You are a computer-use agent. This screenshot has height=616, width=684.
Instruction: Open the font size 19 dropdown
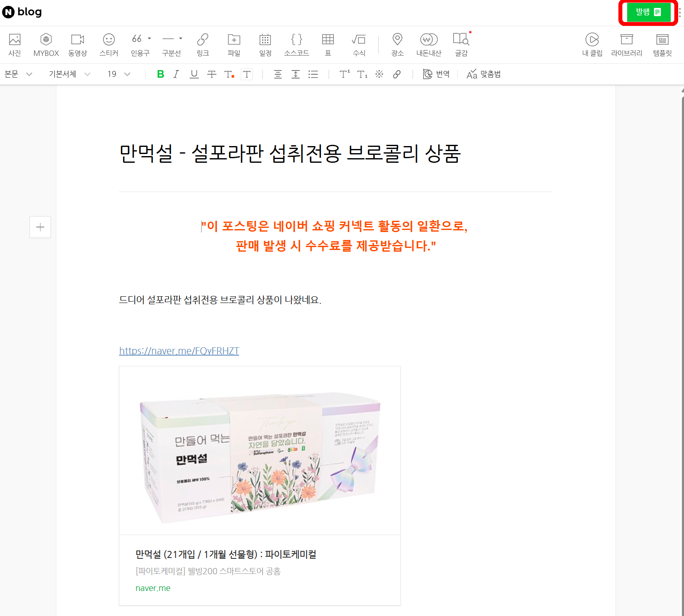(119, 74)
